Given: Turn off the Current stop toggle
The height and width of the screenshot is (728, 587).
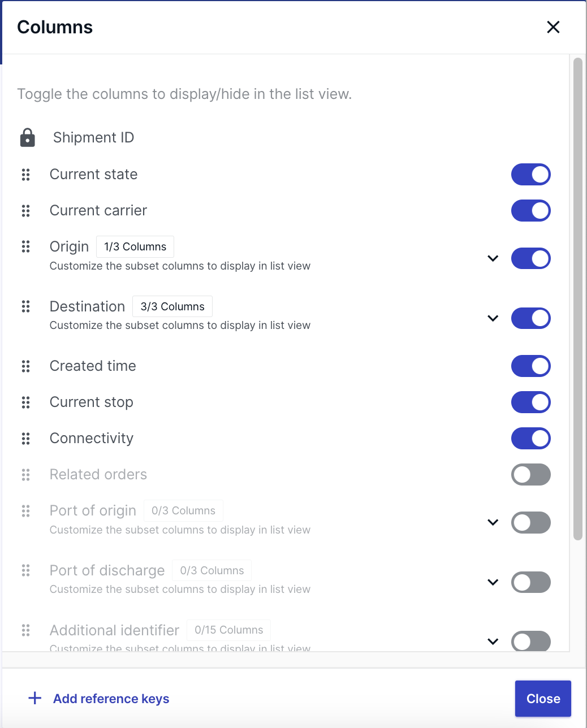Looking at the screenshot, I should 530,402.
